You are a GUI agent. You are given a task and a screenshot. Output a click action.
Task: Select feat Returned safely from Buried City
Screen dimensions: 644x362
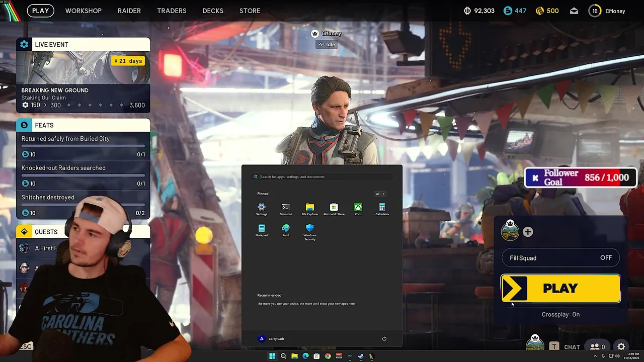pos(83,146)
